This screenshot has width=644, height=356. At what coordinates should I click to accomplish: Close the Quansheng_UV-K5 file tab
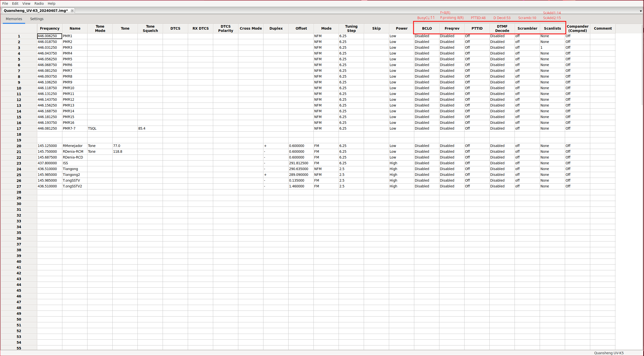tap(72, 11)
